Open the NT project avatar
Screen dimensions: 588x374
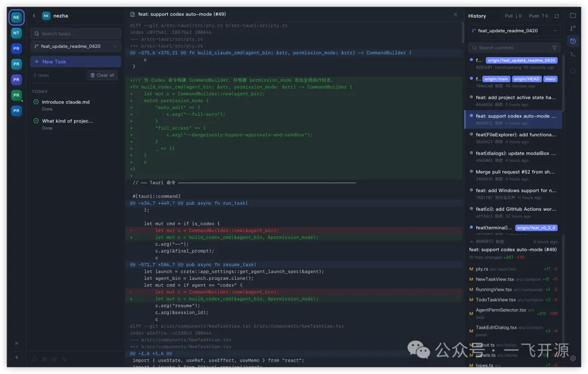[x=16, y=33]
